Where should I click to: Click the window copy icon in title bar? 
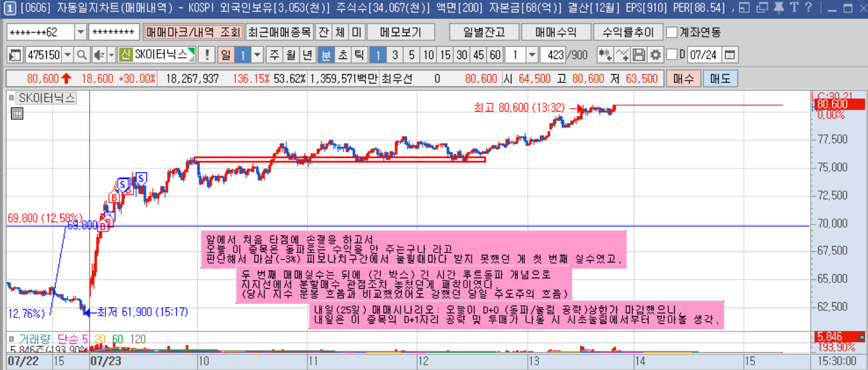click(761, 8)
